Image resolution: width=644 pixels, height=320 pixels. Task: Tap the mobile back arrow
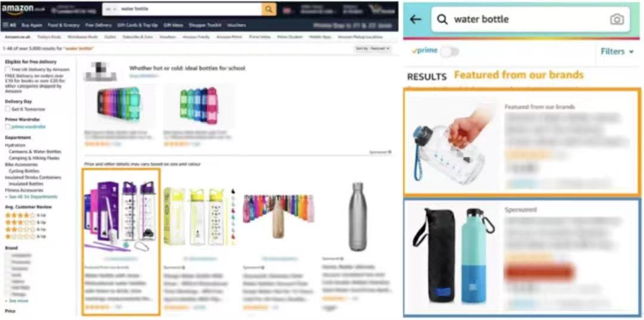(416, 19)
